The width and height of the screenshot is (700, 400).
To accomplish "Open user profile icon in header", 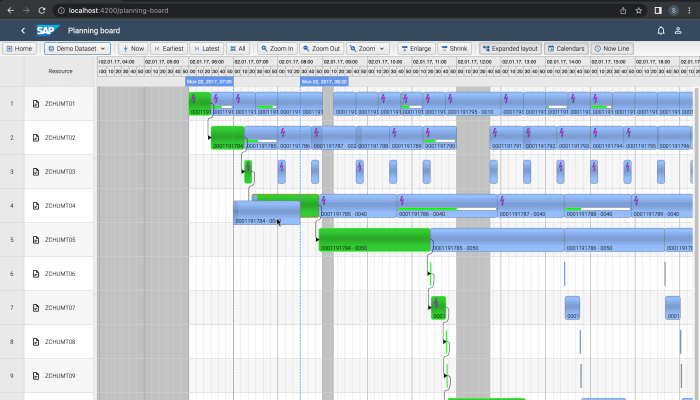I will [x=678, y=30].
